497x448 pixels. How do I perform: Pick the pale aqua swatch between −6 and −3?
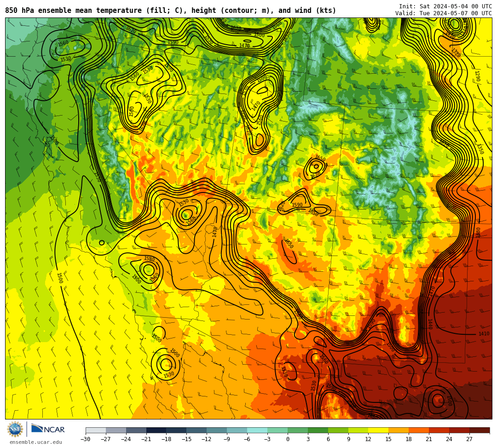coord(257,430)
